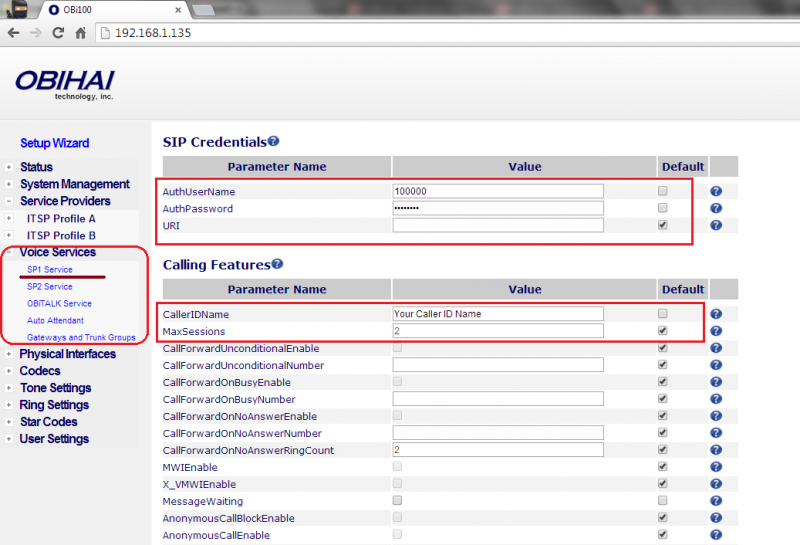Open help for CallForwardOnNoAnswerEnable row

click(x=716, y=416)
